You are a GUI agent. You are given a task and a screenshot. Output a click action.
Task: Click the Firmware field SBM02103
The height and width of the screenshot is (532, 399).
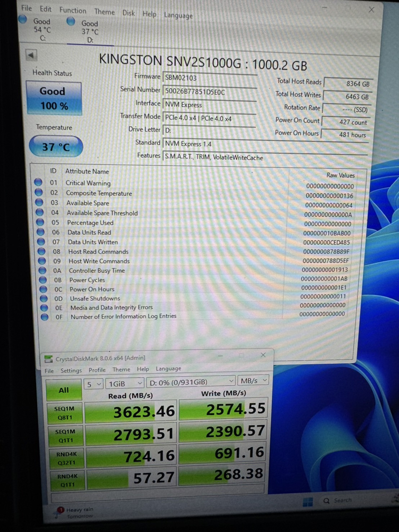(x=210, y=78)
